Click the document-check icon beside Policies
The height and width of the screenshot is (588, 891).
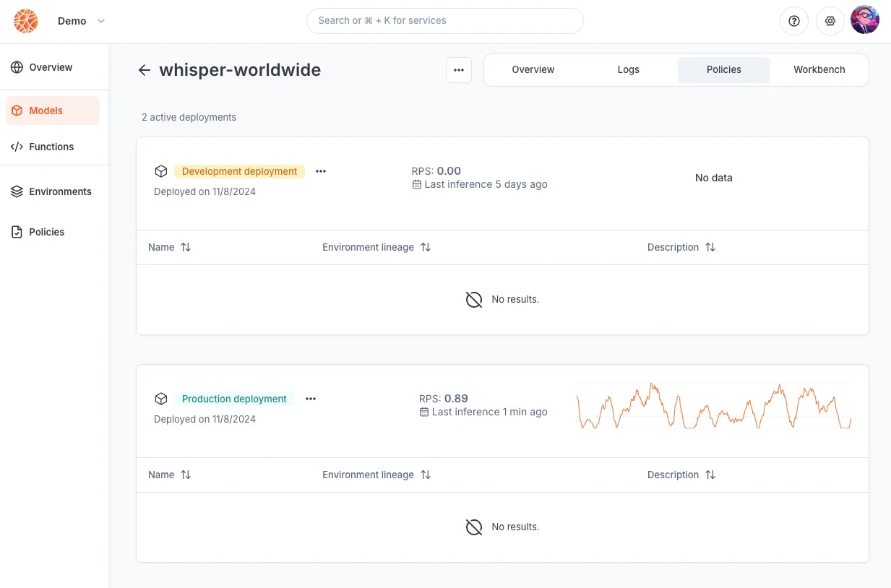17,232
